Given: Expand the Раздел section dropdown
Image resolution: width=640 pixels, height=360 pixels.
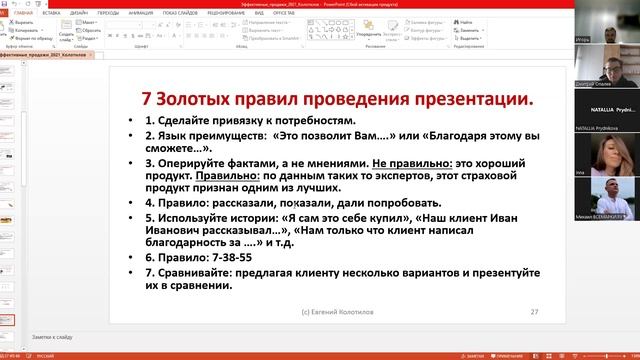Looking at the screenshot, I should coord(87,38).
